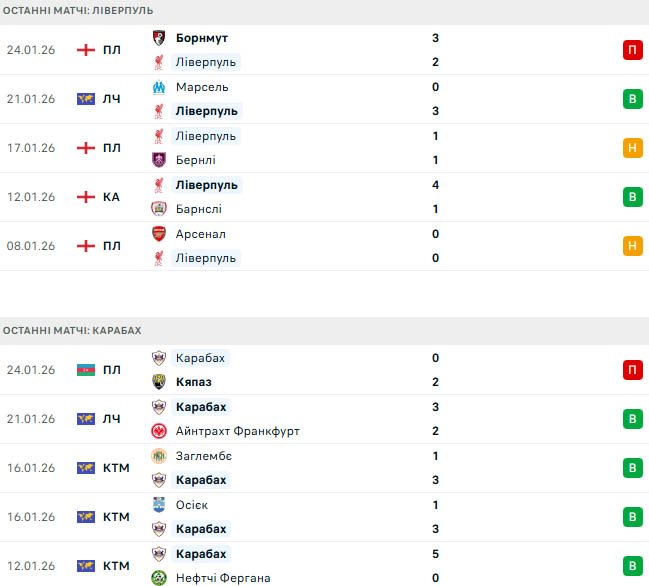Click the Кяпаз club crest icon

(x=158, y=382)
